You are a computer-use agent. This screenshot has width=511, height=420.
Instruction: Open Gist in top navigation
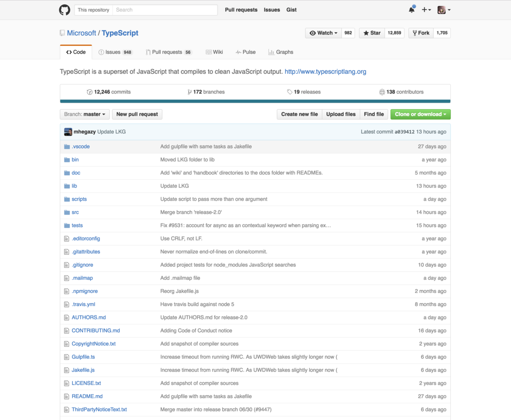click(x=291, y=10)
